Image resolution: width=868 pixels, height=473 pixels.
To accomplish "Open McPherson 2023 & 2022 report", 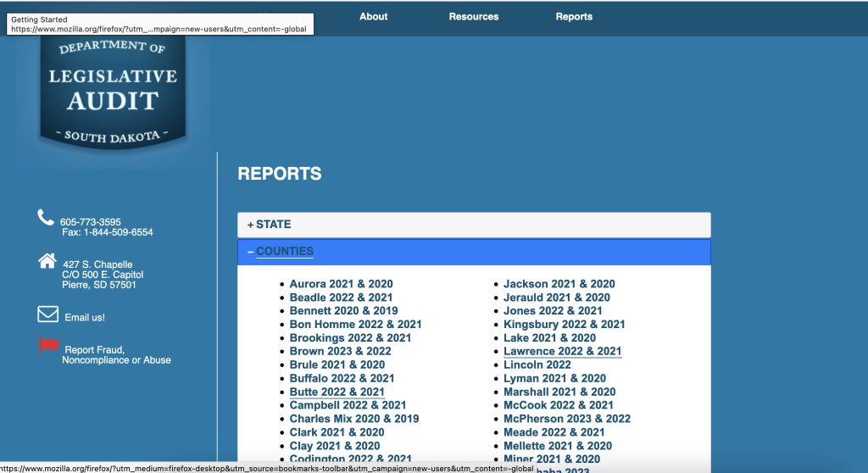I will [x=566, y=419].
